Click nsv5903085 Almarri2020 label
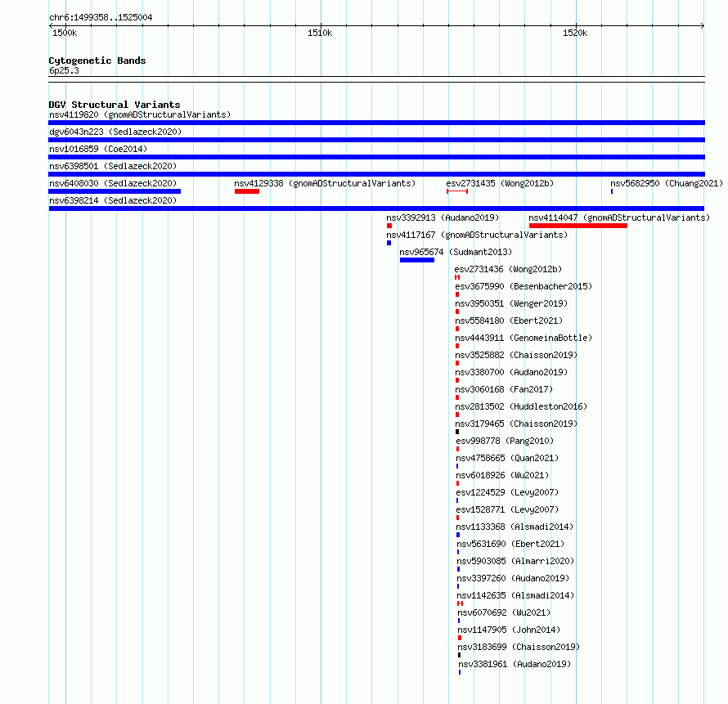Image resolution: width=728 pixels, height=704 pixels. tap(515, 561)
